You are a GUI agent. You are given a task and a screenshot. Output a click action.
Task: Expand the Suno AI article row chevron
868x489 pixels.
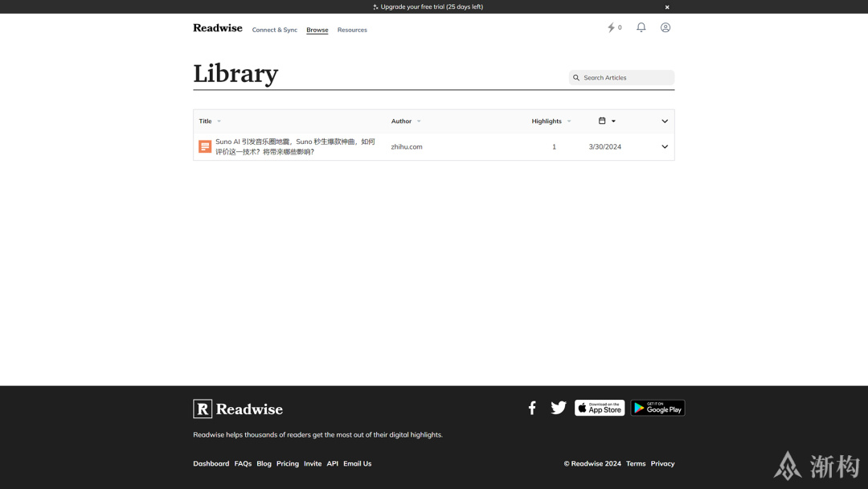coord(665,147)
